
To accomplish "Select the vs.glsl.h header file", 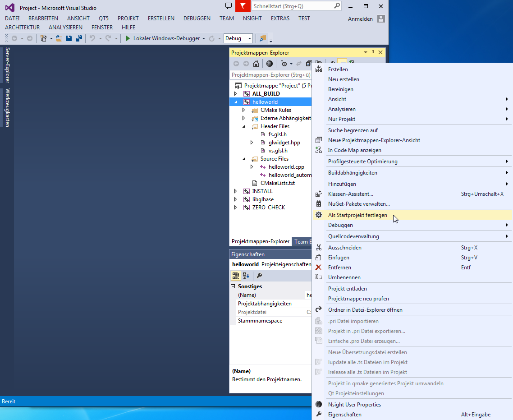I will (x=278, y=151).
